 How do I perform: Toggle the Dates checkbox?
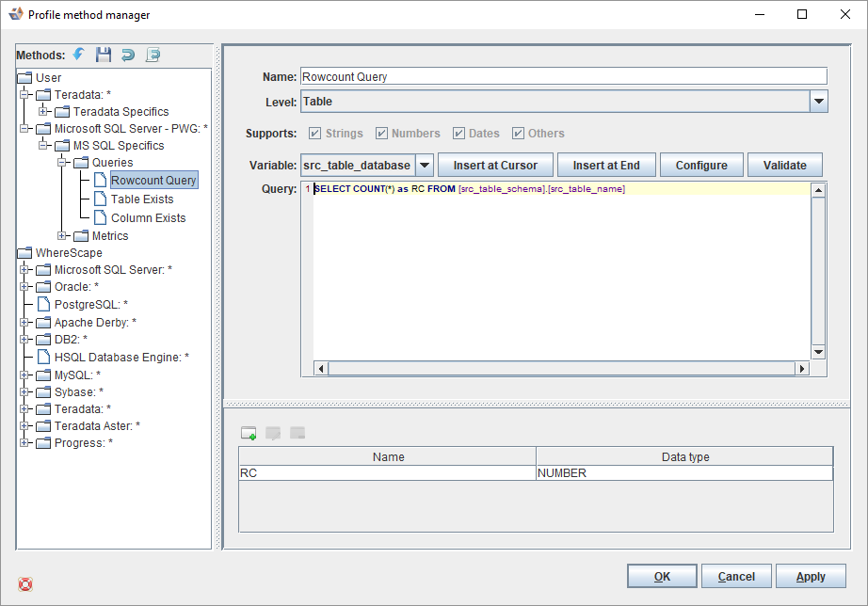(x=459, y=134)
